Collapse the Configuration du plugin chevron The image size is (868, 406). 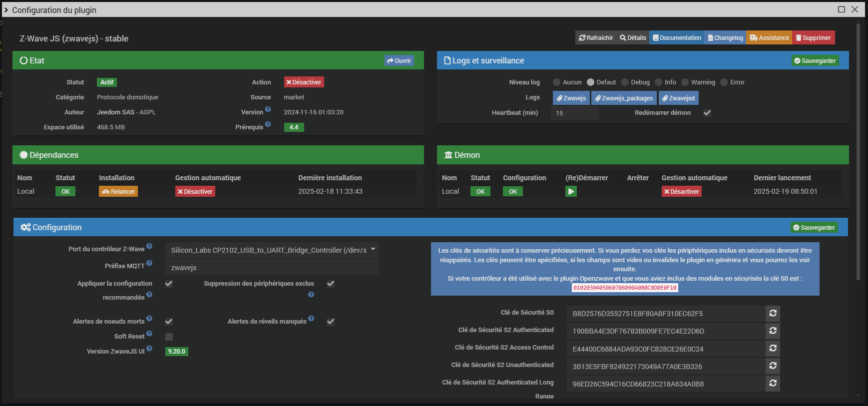(x=6, y=10)
